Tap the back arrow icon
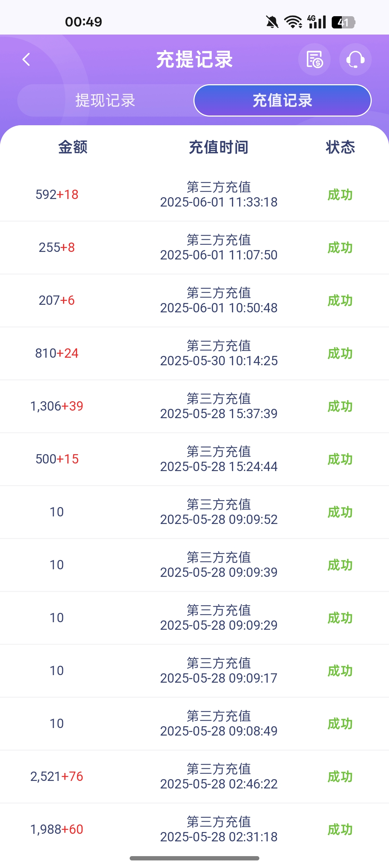The width and height of the screenshot is (389, 868). [26, 59]
